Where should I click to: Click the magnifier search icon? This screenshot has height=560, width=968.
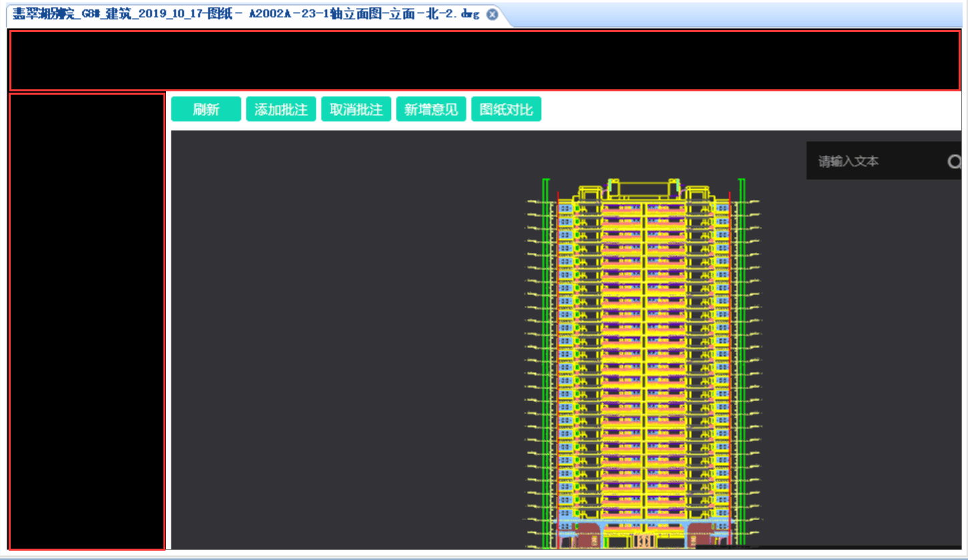[x=955, y=161]
